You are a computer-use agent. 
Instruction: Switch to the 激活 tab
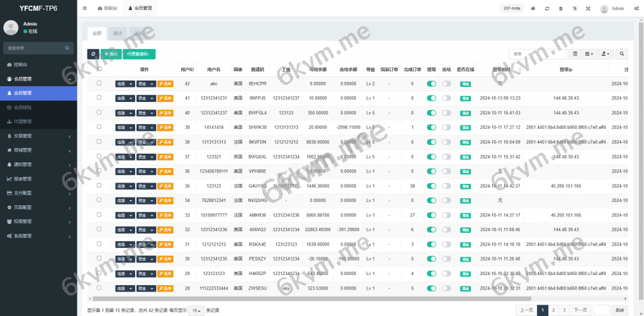118,32
